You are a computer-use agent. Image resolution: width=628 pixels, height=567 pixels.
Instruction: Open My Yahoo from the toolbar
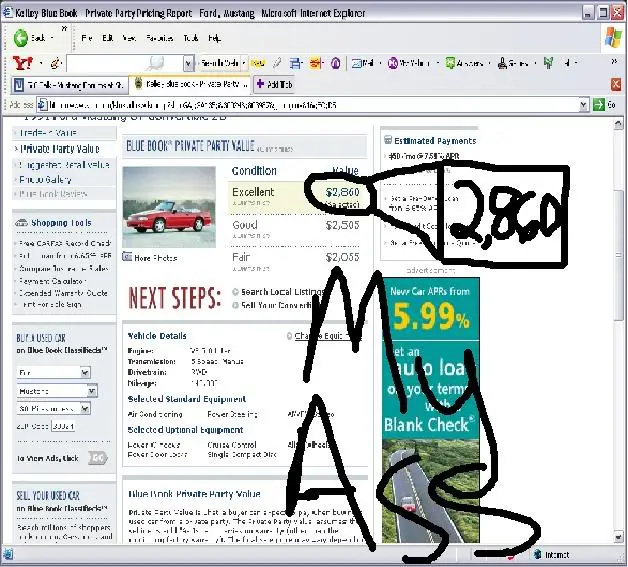coord(409,63)
